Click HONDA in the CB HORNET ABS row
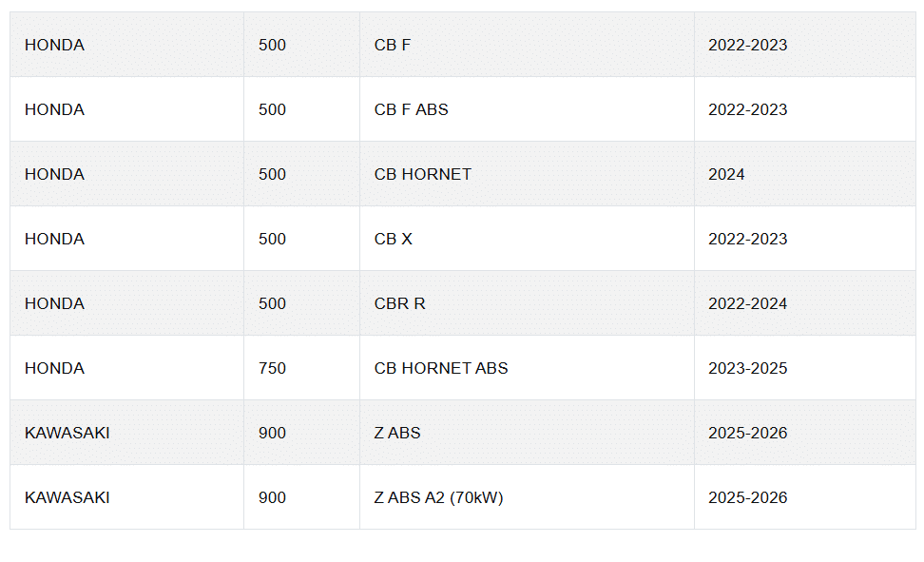The height and width of the screenshot is (562, 924). (x=54, y=368)
